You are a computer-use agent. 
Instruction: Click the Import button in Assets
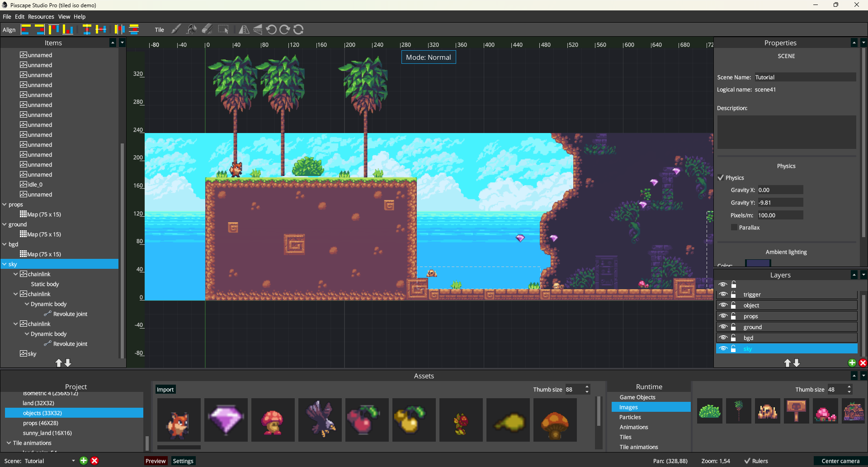point(165,390)
